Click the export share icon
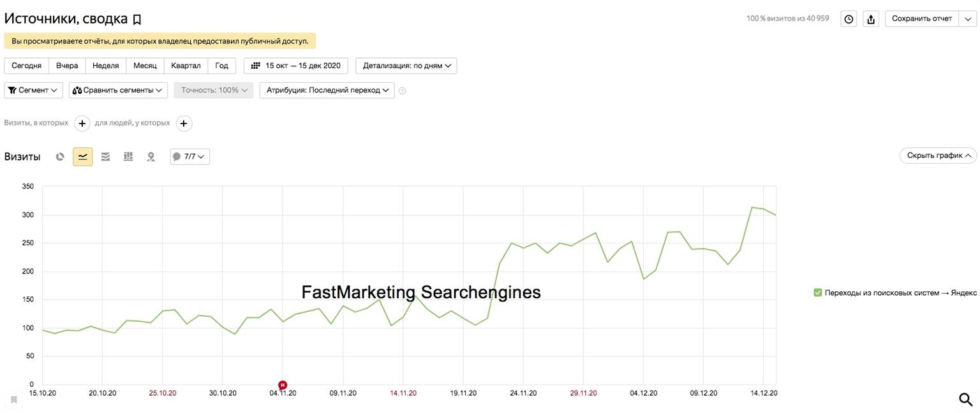The height and width of the screenshot is (413, 980). 871,19
